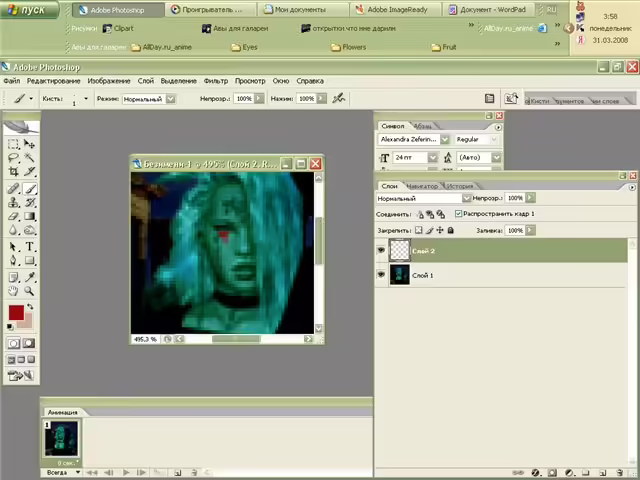Pick the Hand tool
The height and width of the screenshot is (480, 640).
tap(13, 291)
